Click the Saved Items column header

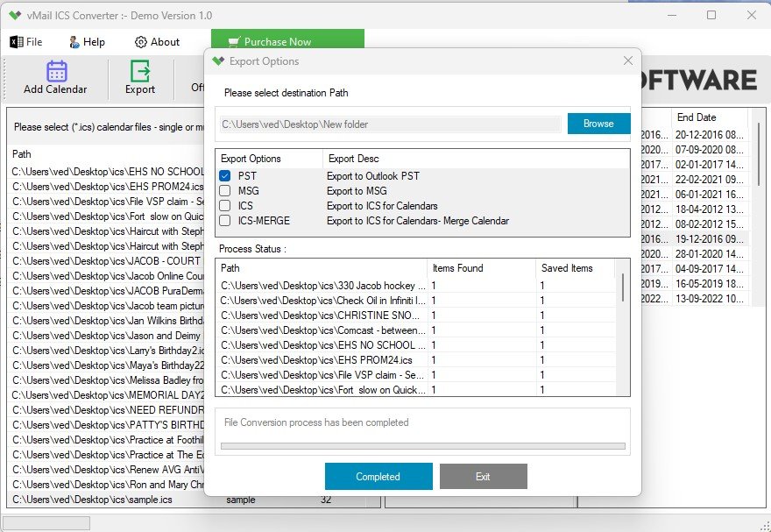pos(576,268)
